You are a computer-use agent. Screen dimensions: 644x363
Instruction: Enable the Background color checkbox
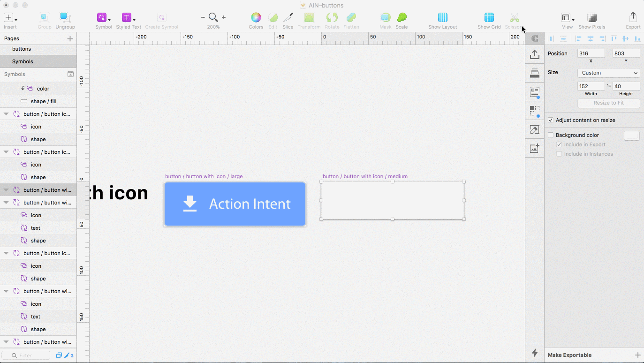(x=551, y=135)
